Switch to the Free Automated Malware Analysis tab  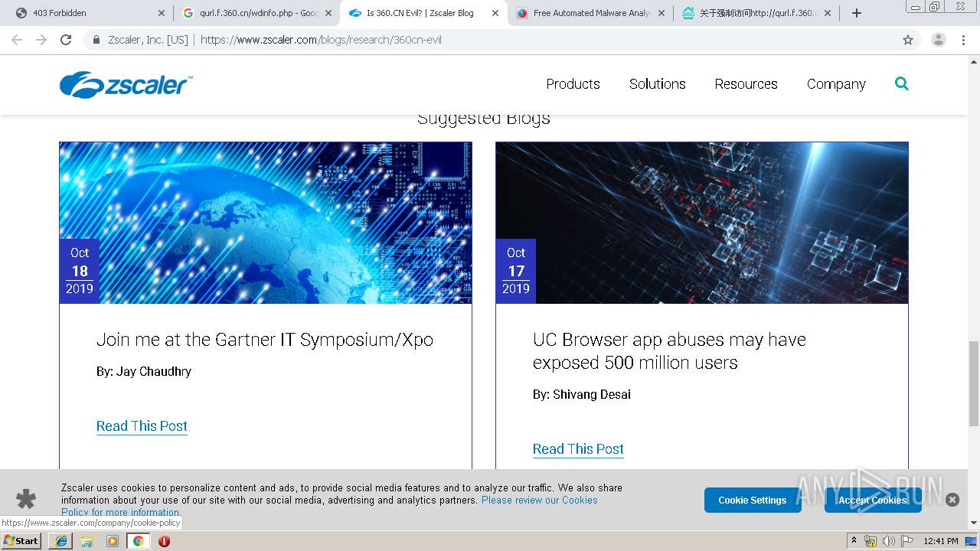(x=590, y=13)
